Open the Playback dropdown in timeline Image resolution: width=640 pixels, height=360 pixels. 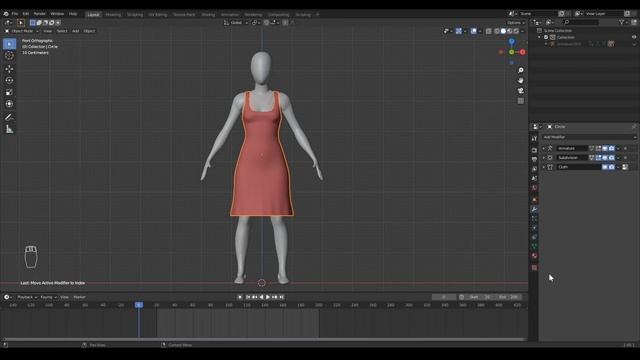tap(27, 297)
